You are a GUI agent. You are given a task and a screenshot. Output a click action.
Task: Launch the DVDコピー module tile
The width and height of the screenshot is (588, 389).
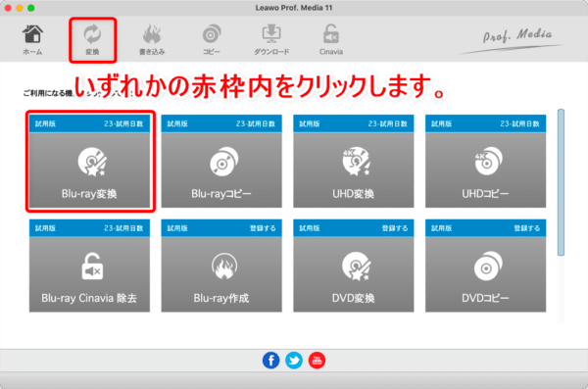pyautogui.click(x=486, y=266)
